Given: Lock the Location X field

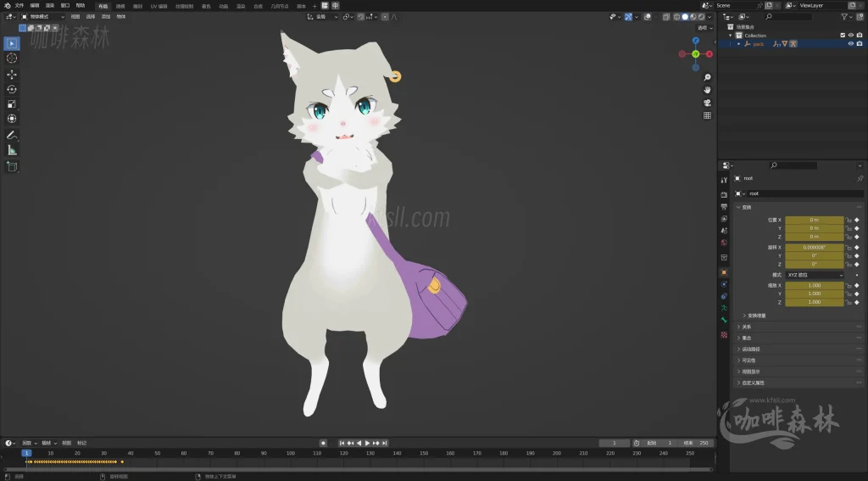Looking at the screenshot, I should (849, 220).
